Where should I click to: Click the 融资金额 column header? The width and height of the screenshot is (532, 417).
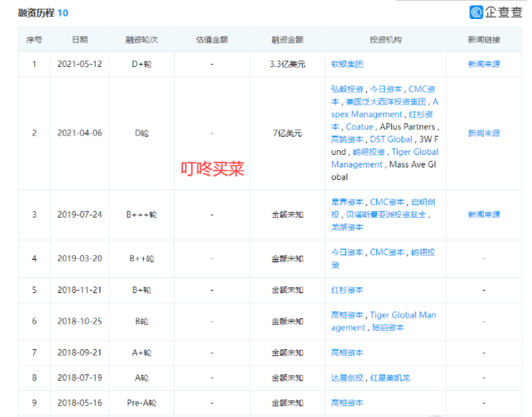[x=288, y=39]
